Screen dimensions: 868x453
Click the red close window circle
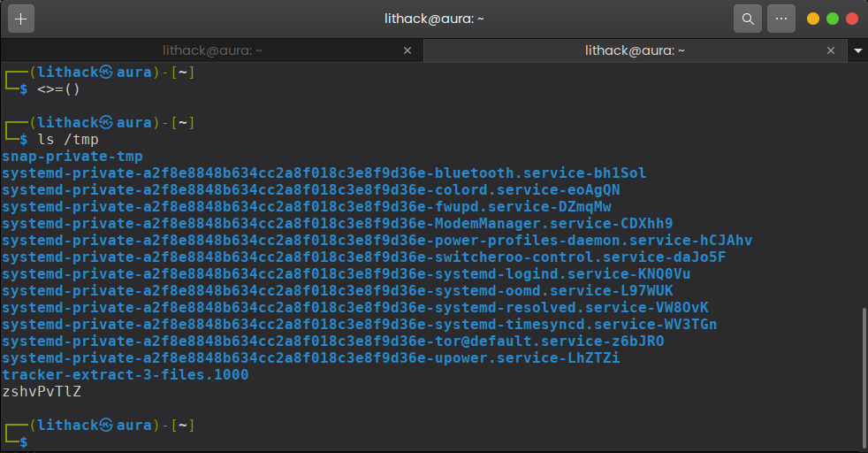pos(852,19)
